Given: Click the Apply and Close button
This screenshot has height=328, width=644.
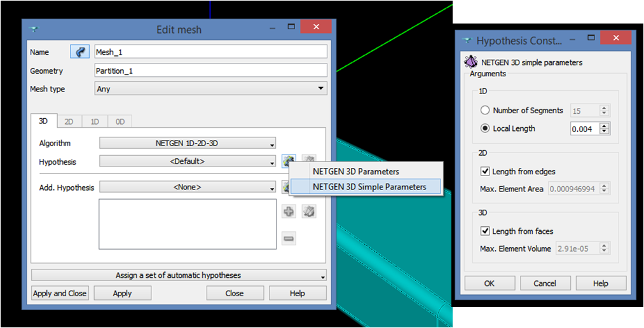Looking at the screenshot, I should pos(60,293).
